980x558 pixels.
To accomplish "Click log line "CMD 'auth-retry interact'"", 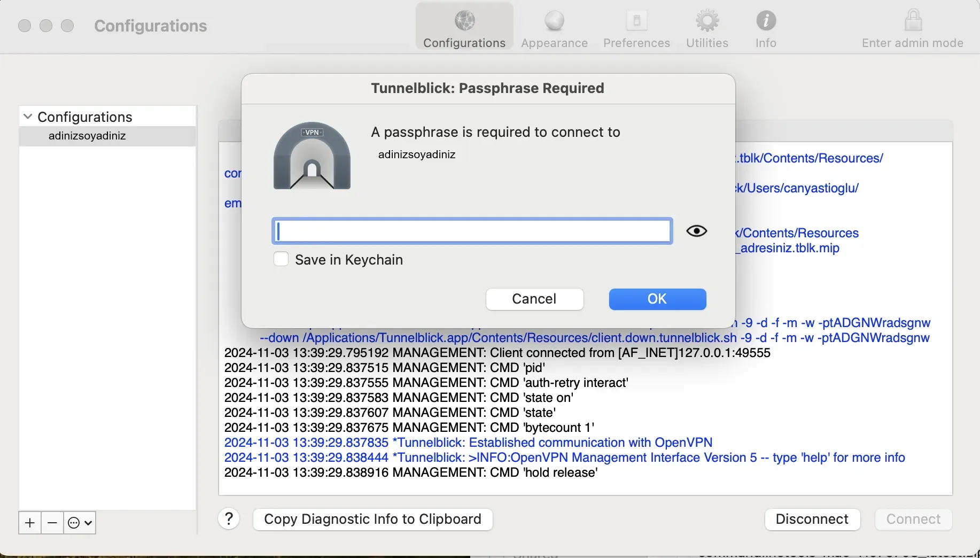I will 426,383.
